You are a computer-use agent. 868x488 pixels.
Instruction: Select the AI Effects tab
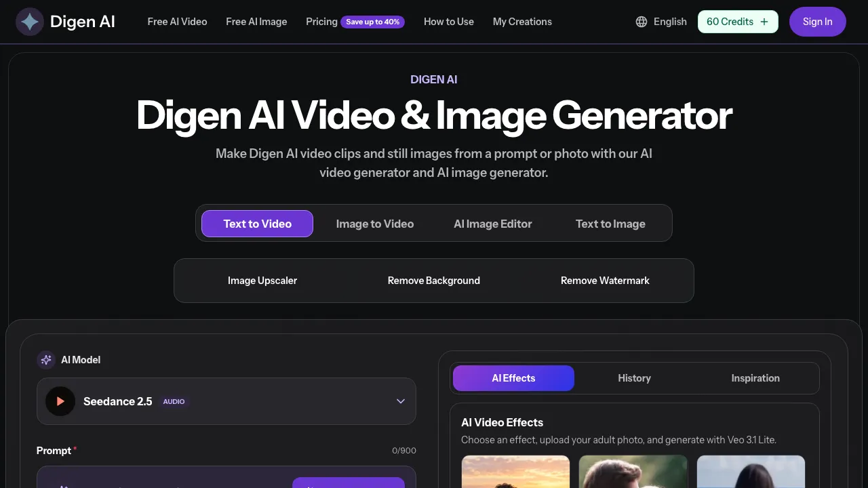513,378
